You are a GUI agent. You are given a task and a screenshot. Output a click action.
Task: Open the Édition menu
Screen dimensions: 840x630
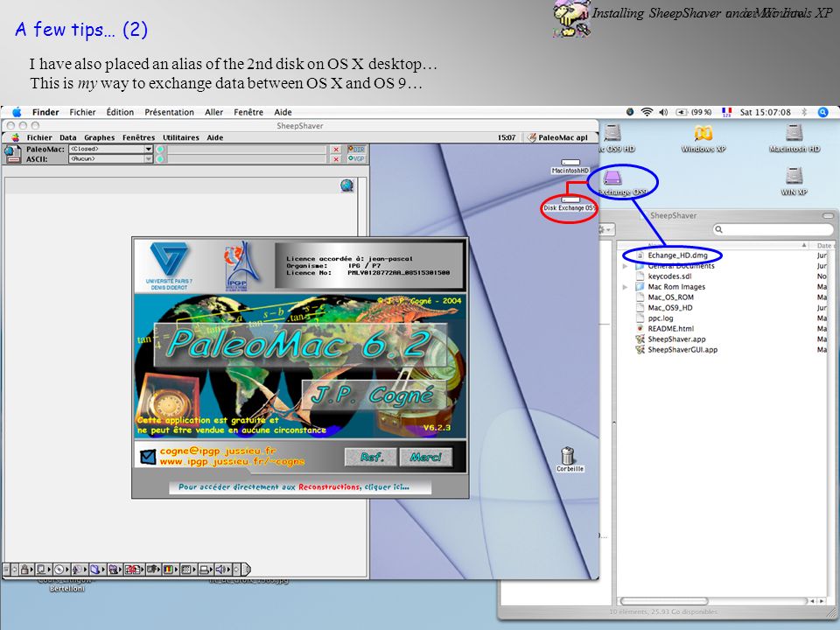(x=120, y=112)
